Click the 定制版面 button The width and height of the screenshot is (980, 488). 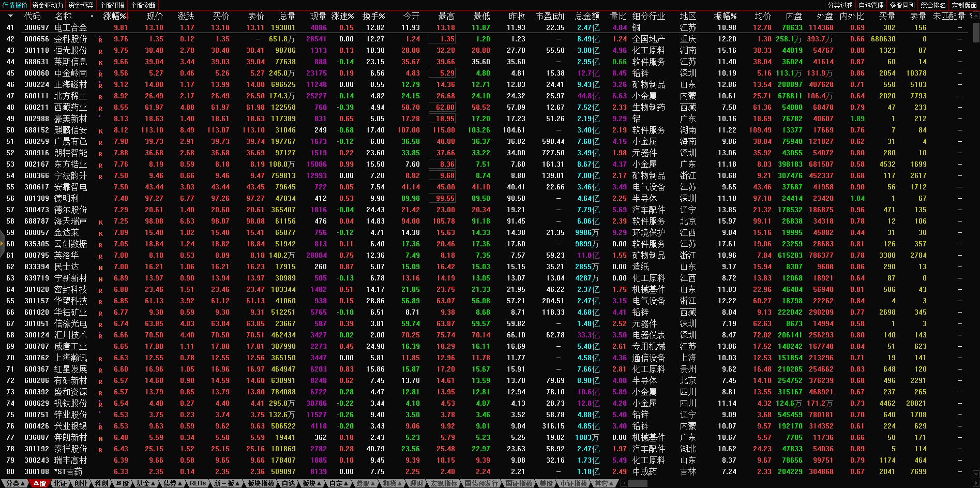point(964,5)
